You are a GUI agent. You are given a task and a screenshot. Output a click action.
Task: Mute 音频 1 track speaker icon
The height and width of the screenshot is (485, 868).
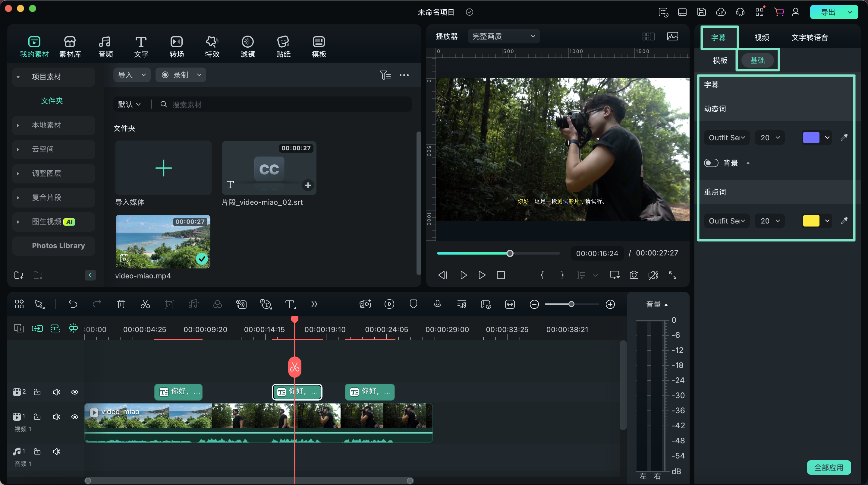click(56, 451)
